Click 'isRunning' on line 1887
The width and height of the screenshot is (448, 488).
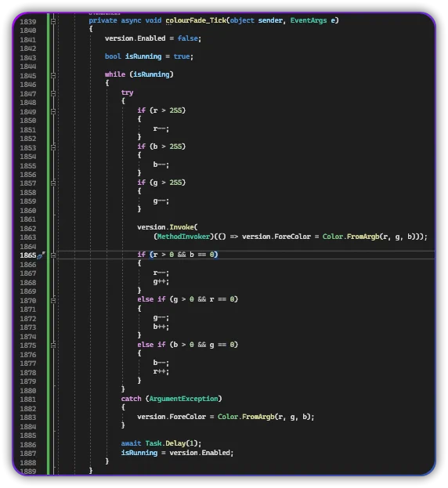click(x=139, y=453)
